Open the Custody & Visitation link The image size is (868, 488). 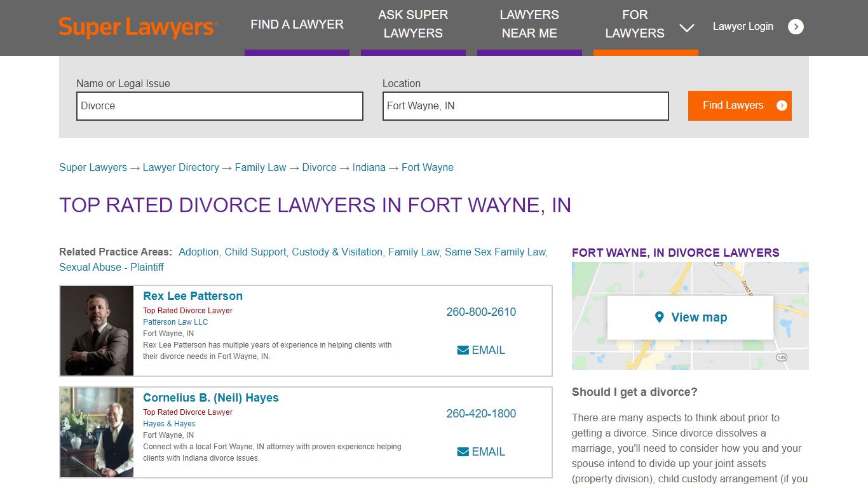tap(337, 252)
